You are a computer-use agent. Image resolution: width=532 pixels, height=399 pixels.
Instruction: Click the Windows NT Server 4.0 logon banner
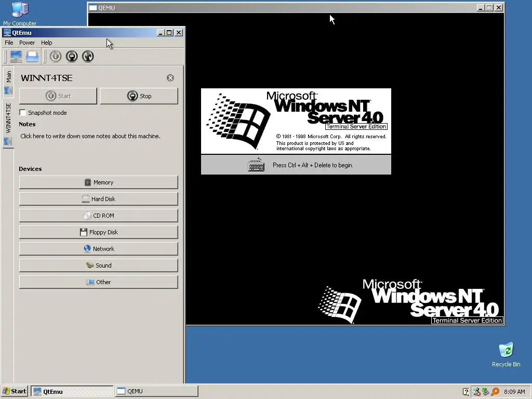coord(296,121)
